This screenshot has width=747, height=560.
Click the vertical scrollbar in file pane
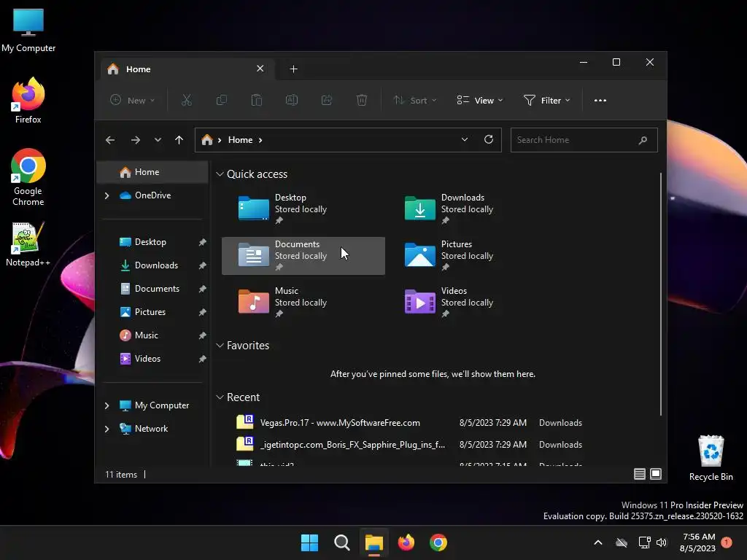[x=661, y=294]
